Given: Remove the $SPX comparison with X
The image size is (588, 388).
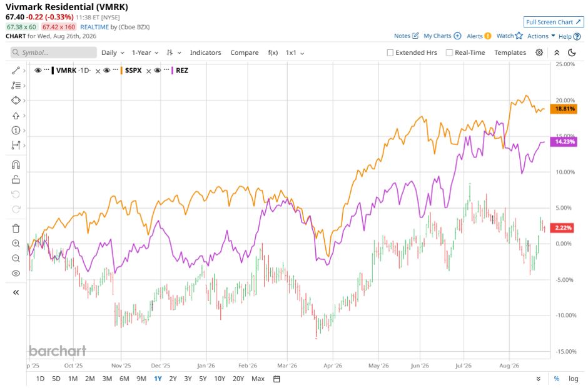Looking at the screenshot, I should (x=148, y=71).
